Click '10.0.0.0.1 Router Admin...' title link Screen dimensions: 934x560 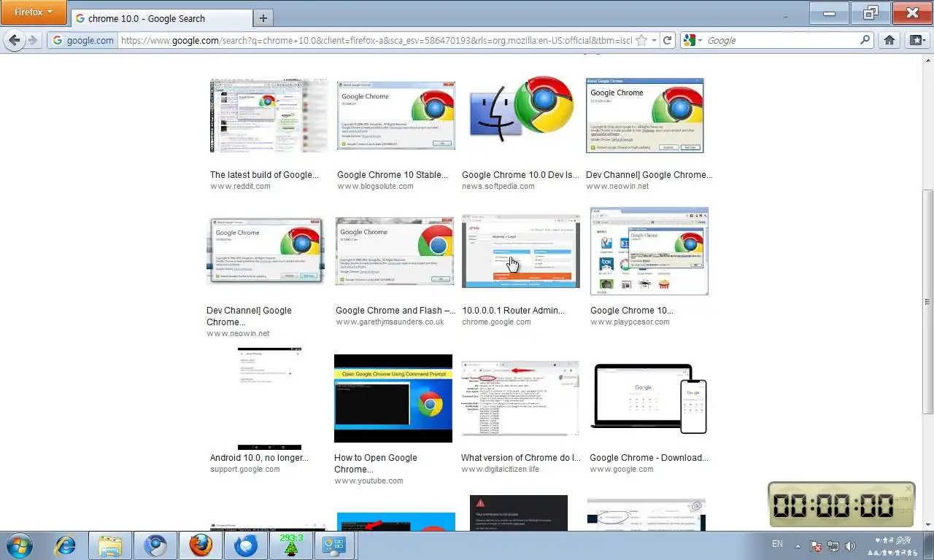[x=513, y=311]
